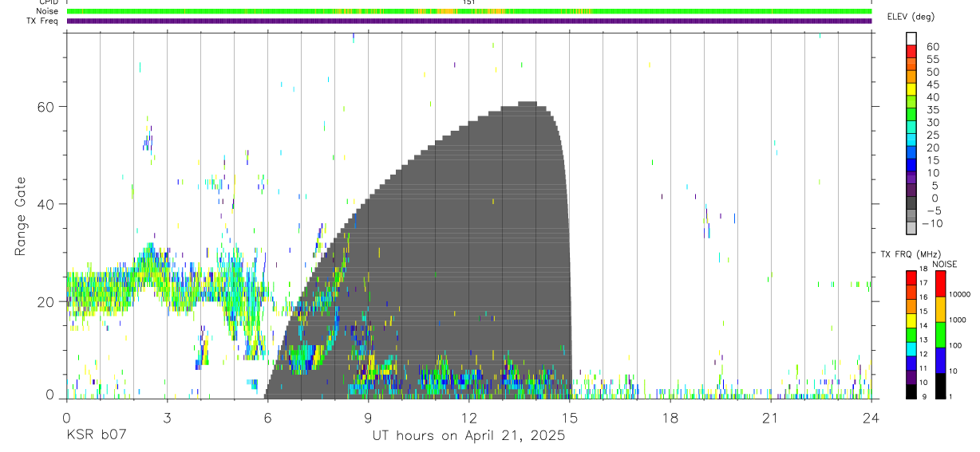Click the 'UT hours on April 21, 2025' axis title
The width and height of the screenshot is (980, 452).
pos(468,436)
